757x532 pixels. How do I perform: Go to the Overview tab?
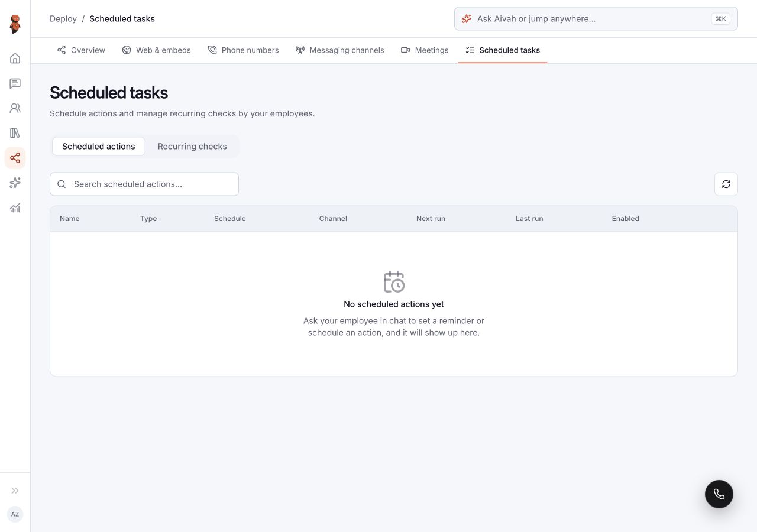(x=81, y=50)
